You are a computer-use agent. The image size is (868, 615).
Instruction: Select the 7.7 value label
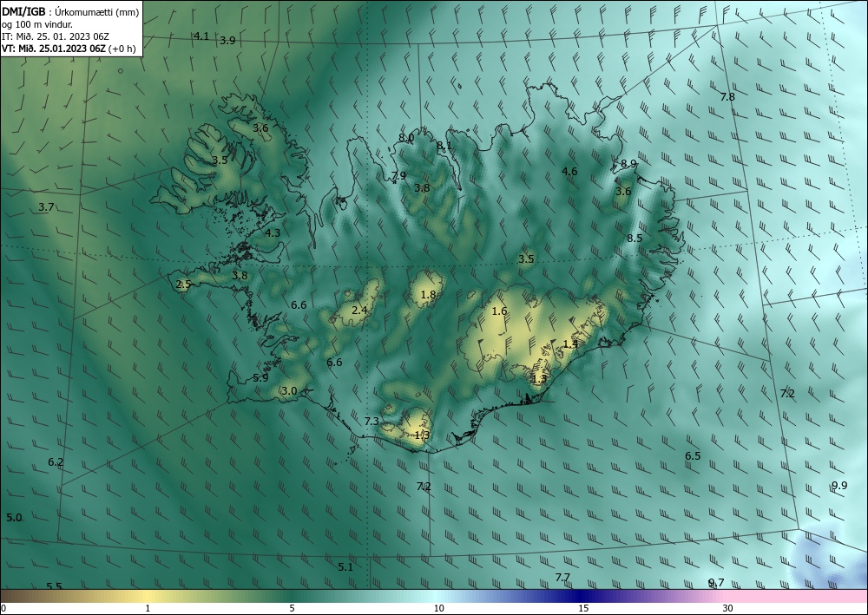coord(562,578)
